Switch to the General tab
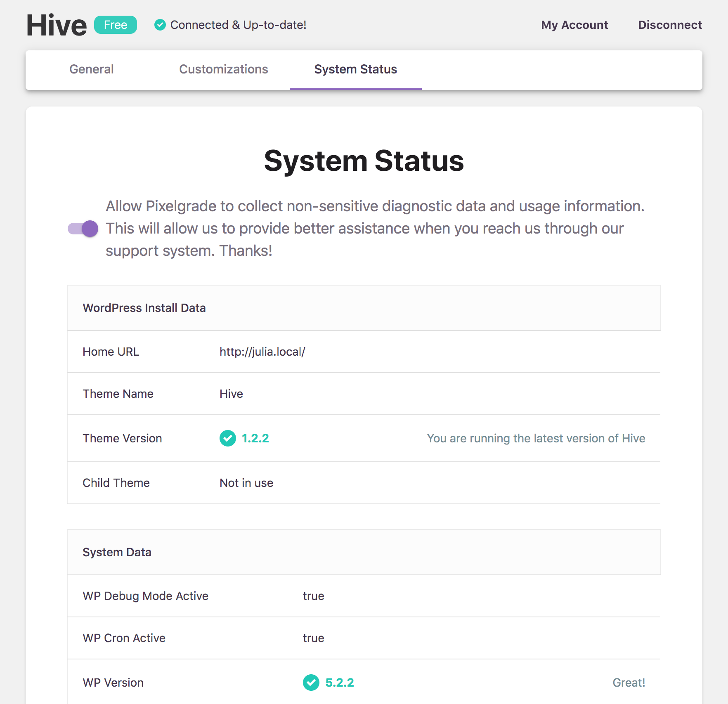The image size is (728, 704). [x=91, y=69]
